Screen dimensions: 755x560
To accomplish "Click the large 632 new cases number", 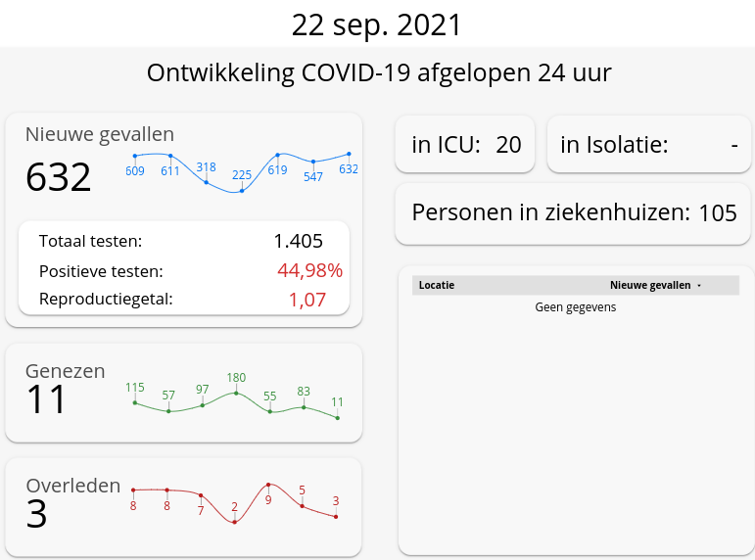I will (59, 177).
